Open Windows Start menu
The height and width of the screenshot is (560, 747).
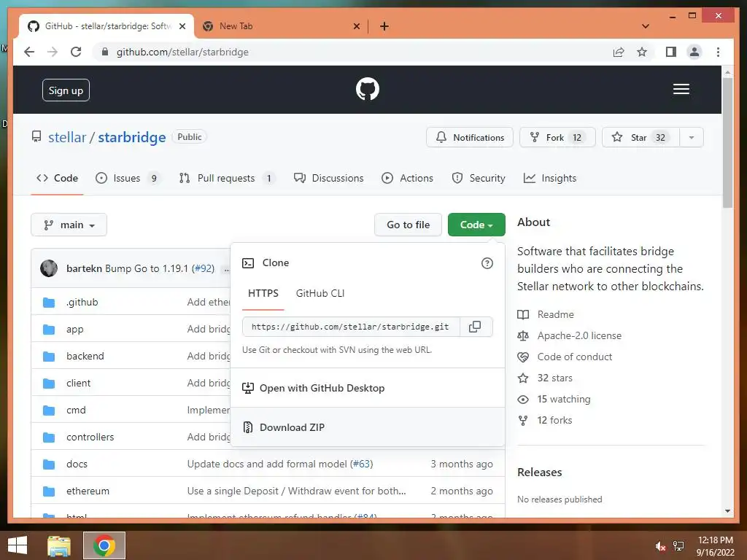18,545
